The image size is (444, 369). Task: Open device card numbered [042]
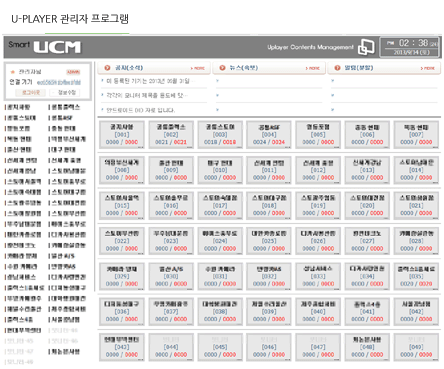click(416, 312)
